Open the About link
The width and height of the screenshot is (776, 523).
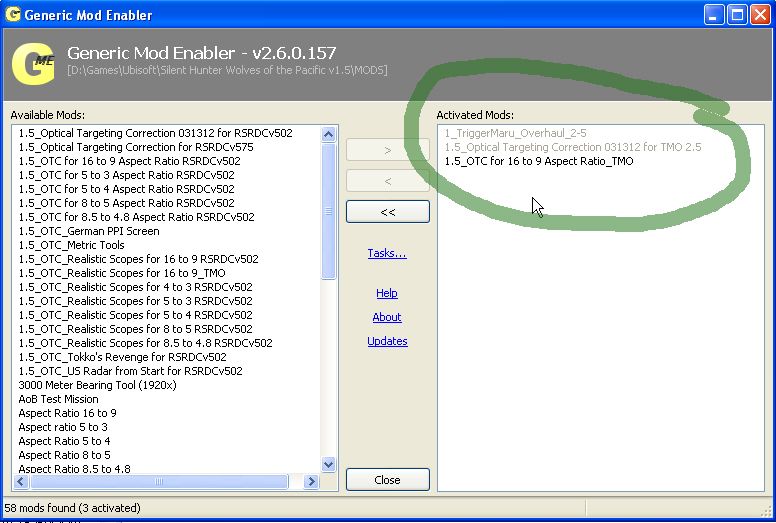pyautogui.click(x=387, y=317)
